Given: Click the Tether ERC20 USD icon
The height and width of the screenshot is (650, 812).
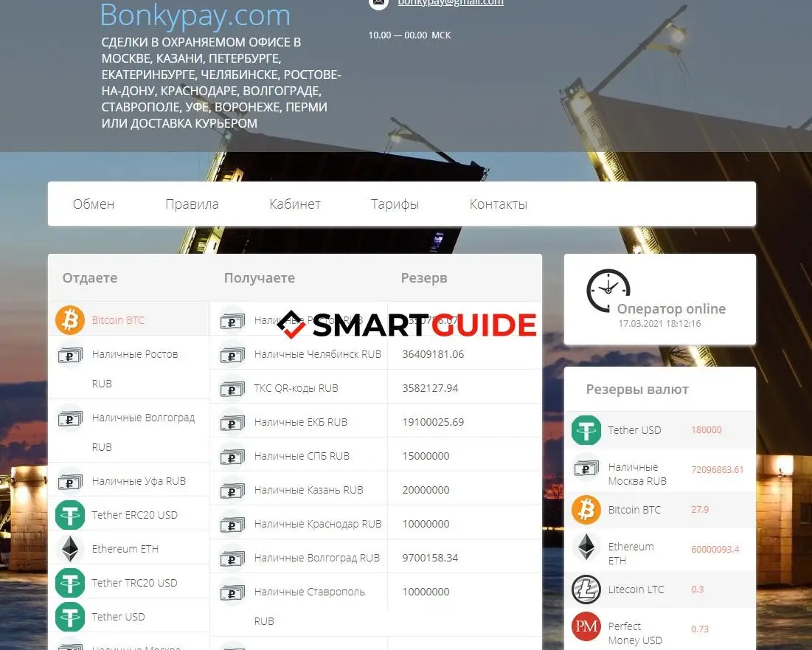Looking at the screenshot, I should (x=70, y=515).
